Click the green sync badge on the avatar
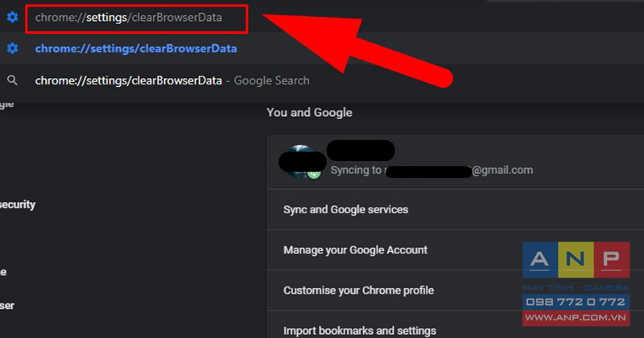644x338 pixels. click(x=314, y=174)
